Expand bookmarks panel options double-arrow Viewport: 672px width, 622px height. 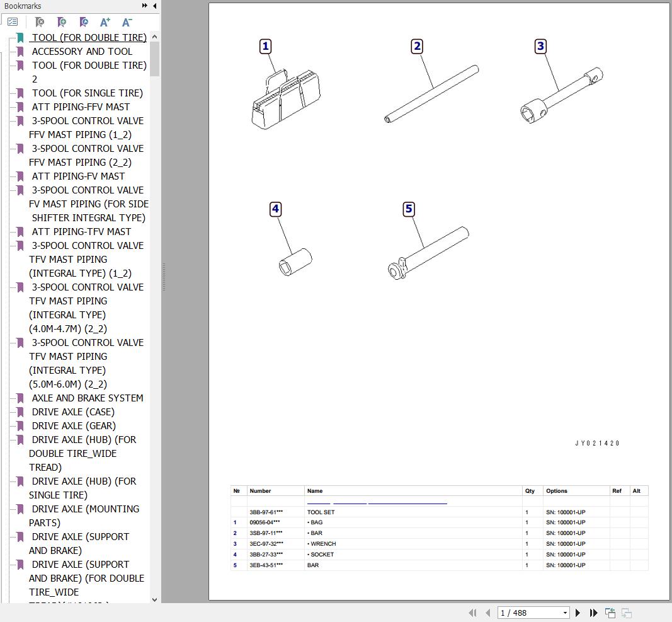tap(145, 6)
